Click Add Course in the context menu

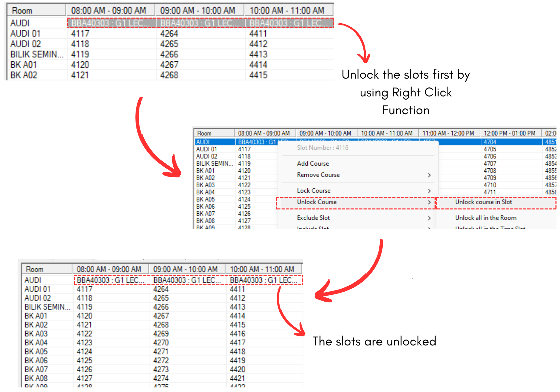click(x=313, y=164)
